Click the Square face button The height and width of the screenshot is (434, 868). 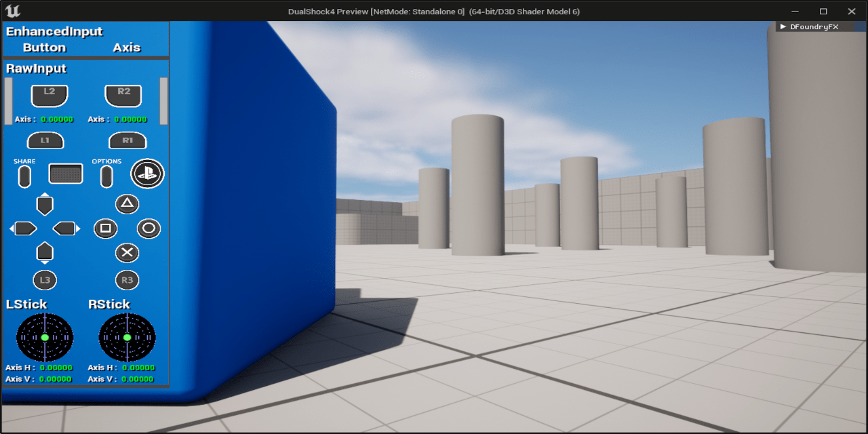tap(106, 229)
